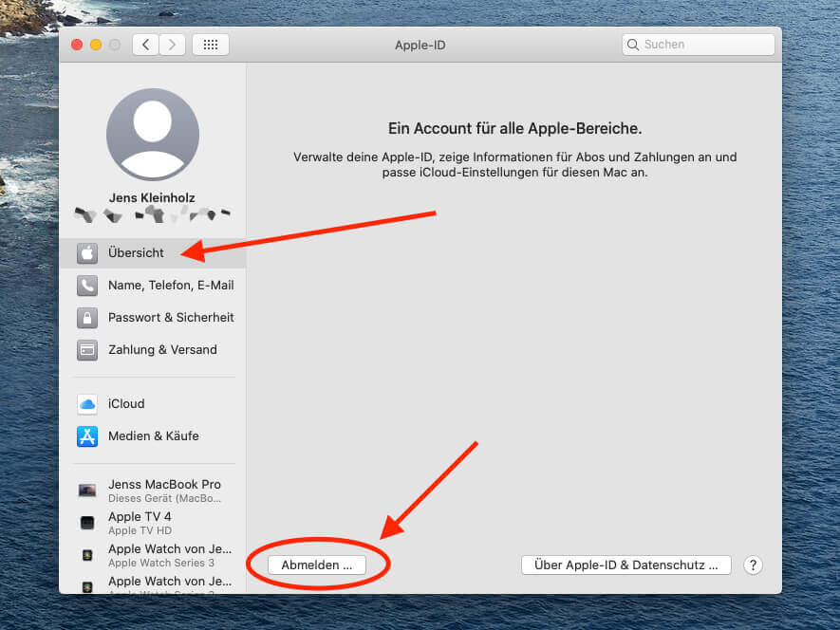Select Apple Watch Series 3 device entry
840x630 pixels.
coord(153,555)
